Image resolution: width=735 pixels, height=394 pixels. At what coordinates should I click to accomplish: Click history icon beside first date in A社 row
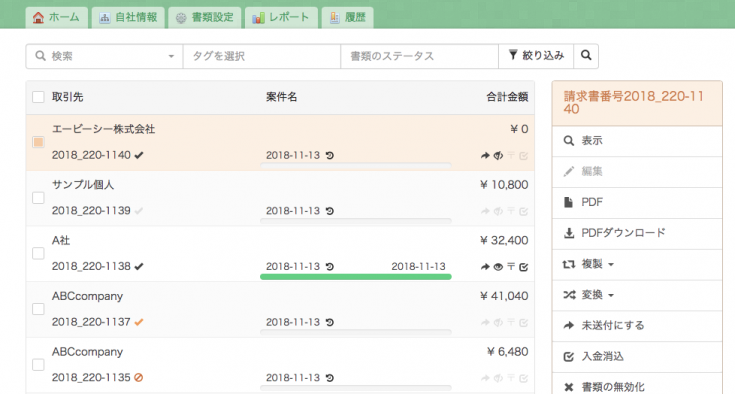(x=330, y=267)
